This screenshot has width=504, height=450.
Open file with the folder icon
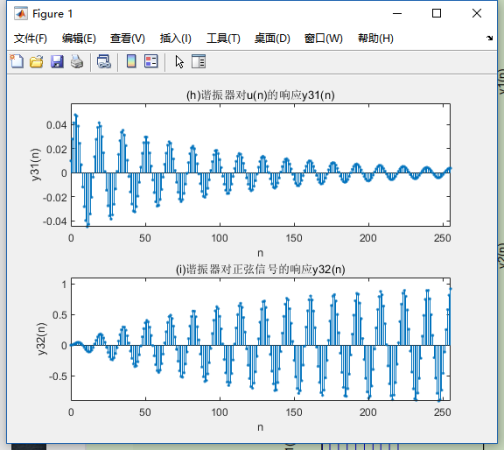click(36, 62)
